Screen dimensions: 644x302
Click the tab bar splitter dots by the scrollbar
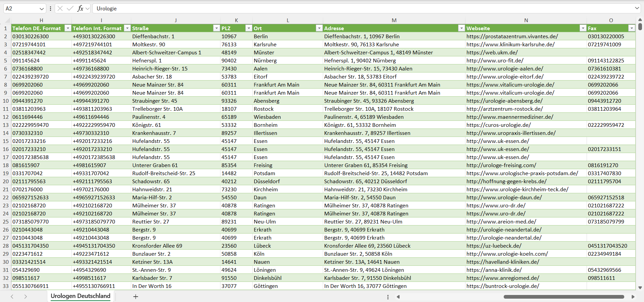[x=388, y=297]
